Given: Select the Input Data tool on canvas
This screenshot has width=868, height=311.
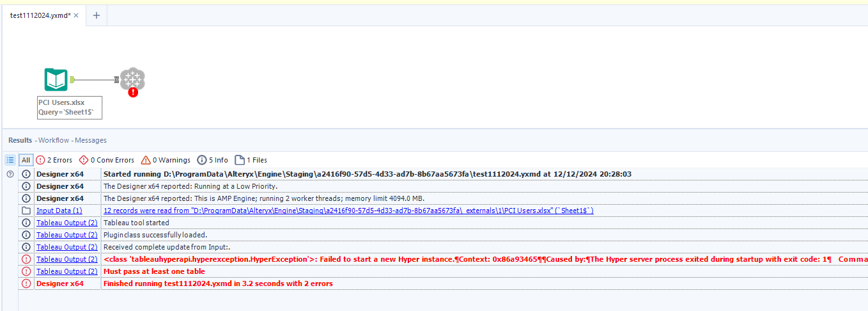Looking at the screenshot, I should (x=56, y=80).
